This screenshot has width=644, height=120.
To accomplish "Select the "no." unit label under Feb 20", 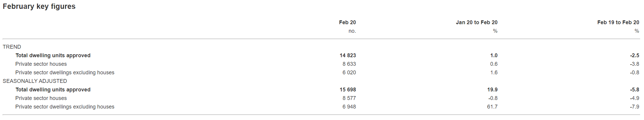I will tap(352, 31).
